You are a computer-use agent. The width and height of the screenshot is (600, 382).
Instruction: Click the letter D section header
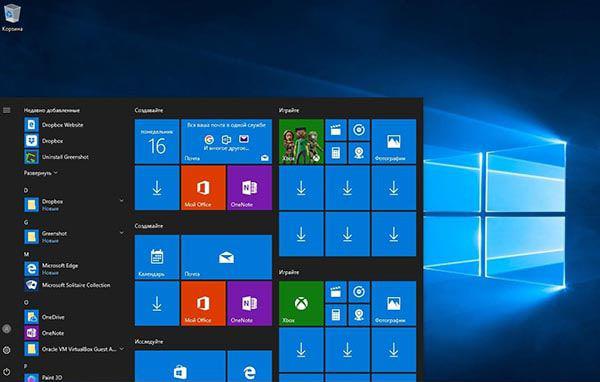coord(26,190)
